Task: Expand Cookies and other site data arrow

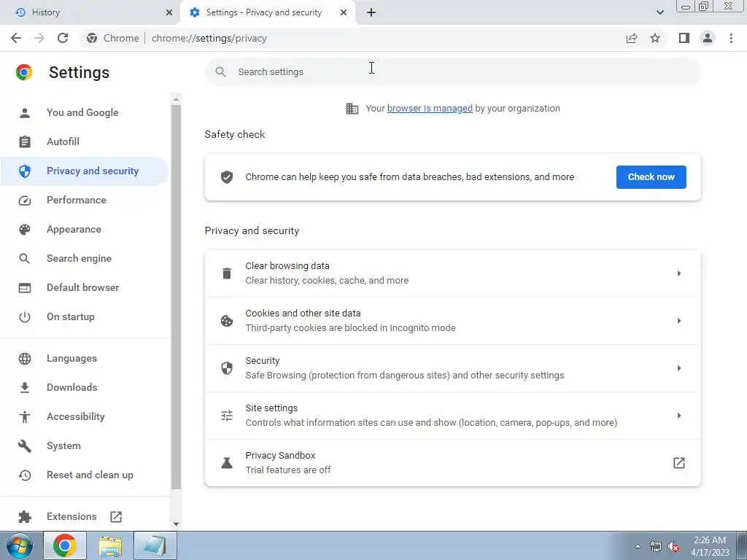Action: tap(679, 321)
